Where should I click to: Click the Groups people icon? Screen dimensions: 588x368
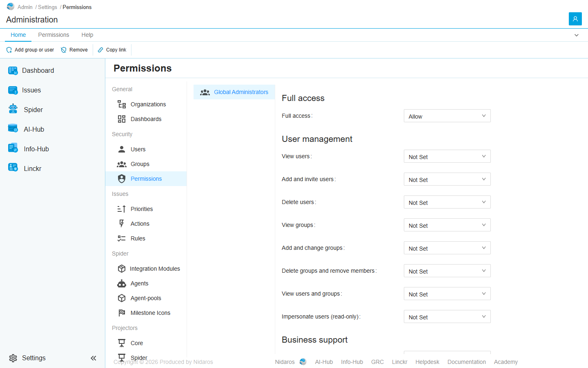(x=122, y=164)
